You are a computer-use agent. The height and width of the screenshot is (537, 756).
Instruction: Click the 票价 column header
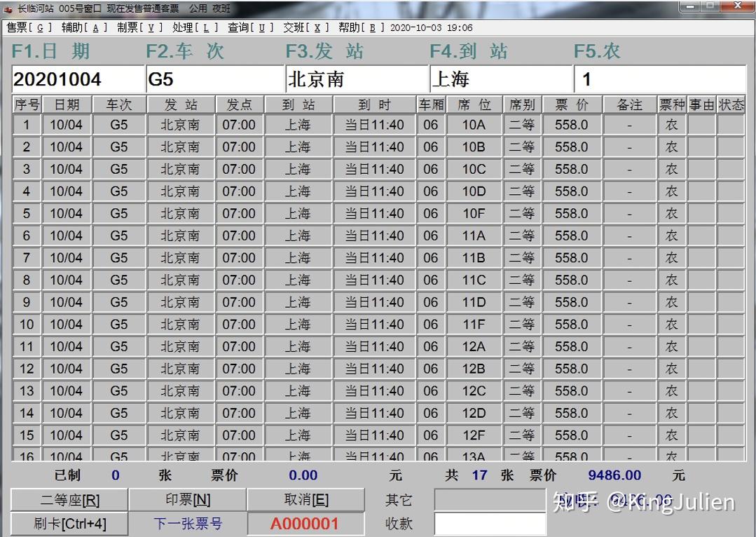pyautogui.click(x=572, y=104)
